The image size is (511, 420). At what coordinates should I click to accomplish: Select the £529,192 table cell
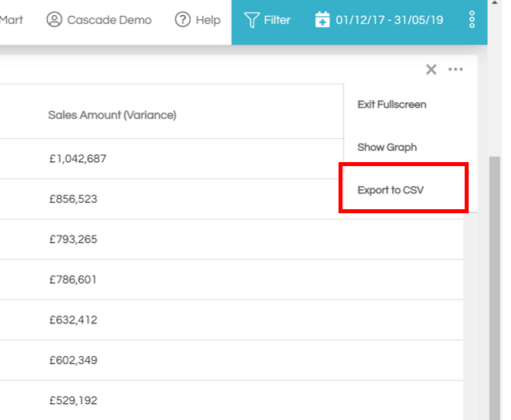click(73, 401)
